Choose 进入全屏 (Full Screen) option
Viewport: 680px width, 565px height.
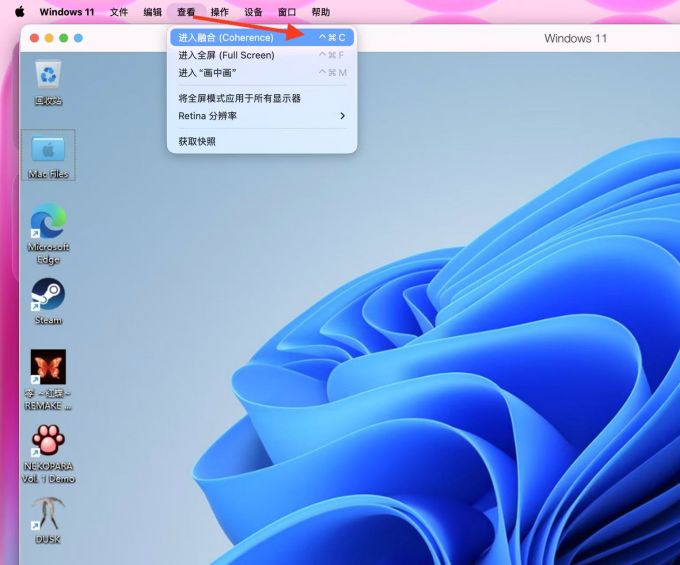[262, 55]
